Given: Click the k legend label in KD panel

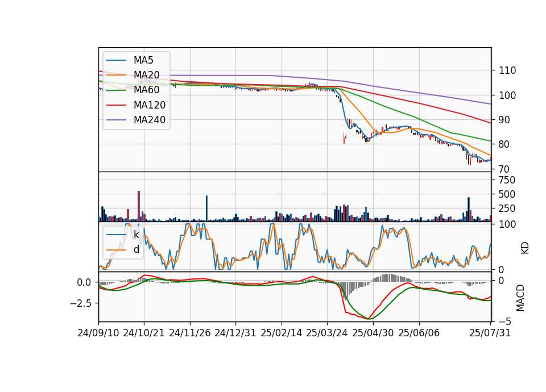Looking at the screenshot, I should [x=136, y=235].
